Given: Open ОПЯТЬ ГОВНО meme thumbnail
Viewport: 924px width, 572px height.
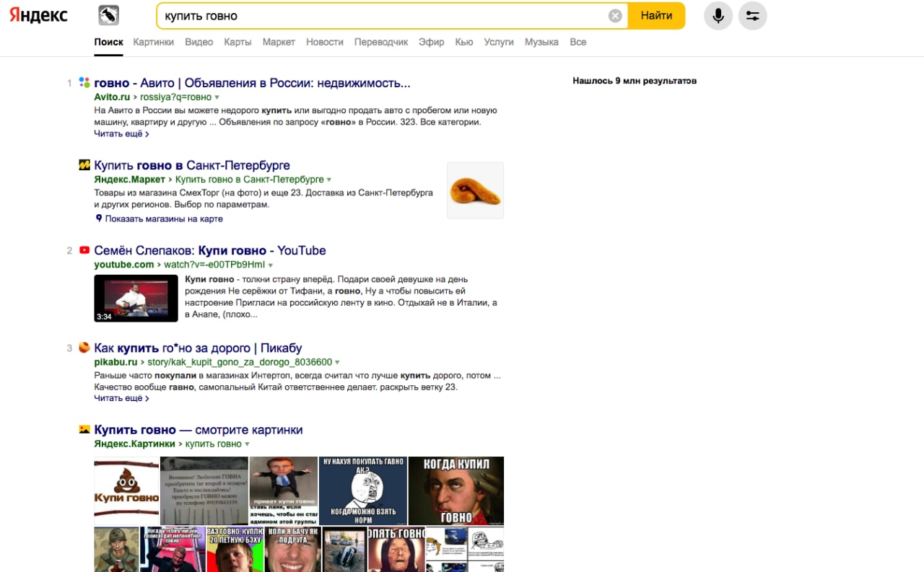Looking at the screenshot, I should [x=396, y=549].
